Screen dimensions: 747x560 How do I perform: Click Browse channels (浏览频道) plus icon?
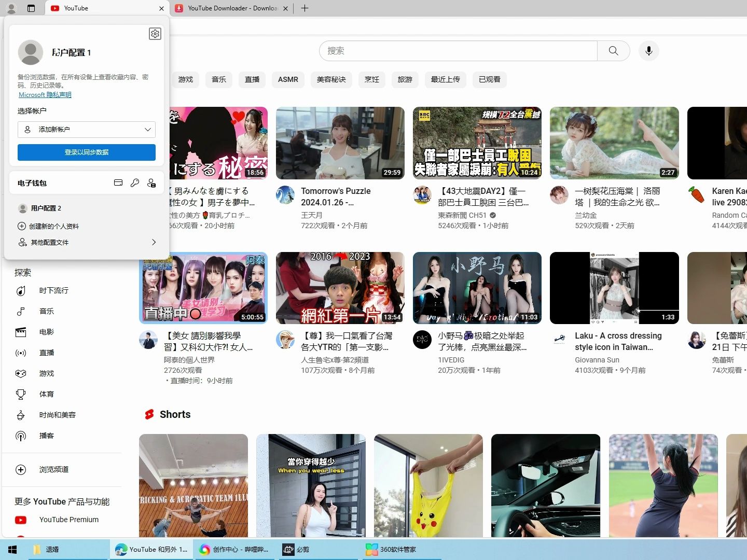click(x=21, y=470)
